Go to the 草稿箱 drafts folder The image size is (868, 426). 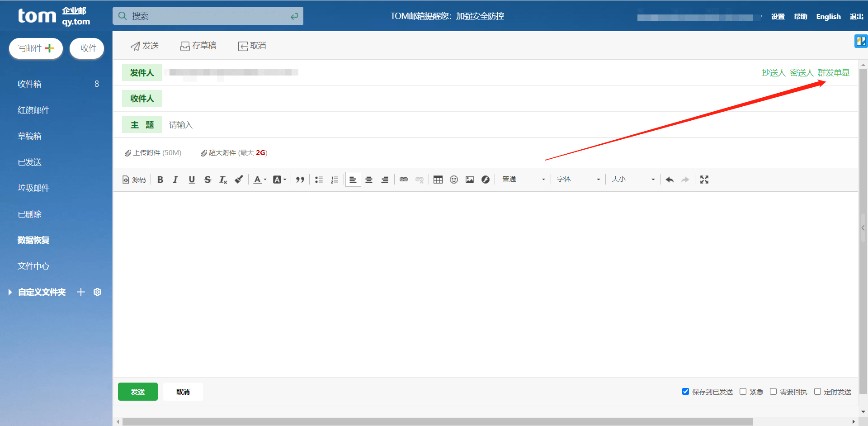30,136
